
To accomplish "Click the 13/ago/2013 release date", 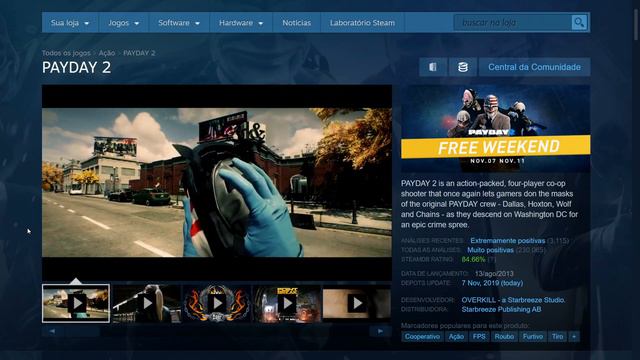I will pos(494,273).
